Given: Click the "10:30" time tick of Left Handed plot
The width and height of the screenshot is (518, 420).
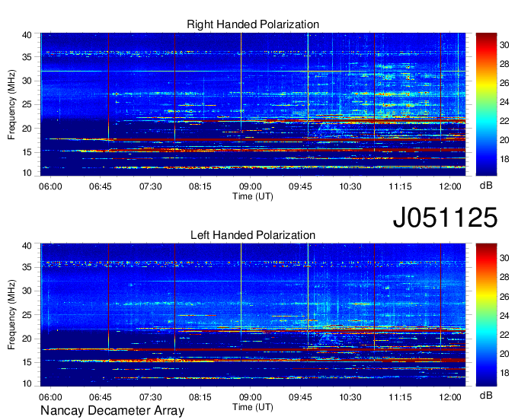Looking at the screenshot, I should (350, 397).
